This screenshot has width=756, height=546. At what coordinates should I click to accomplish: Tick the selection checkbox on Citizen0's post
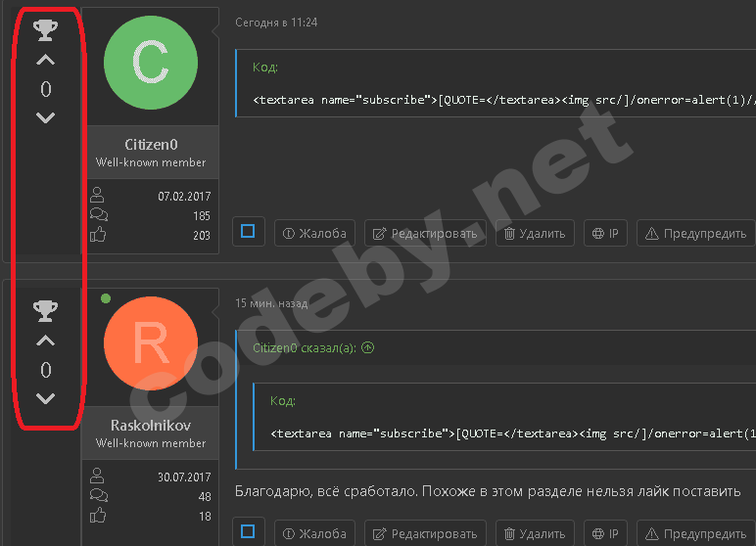[248, 232]
